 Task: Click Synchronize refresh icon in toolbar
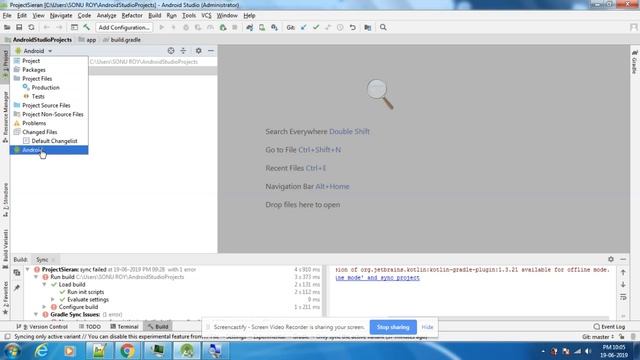(x=31, y=27)
